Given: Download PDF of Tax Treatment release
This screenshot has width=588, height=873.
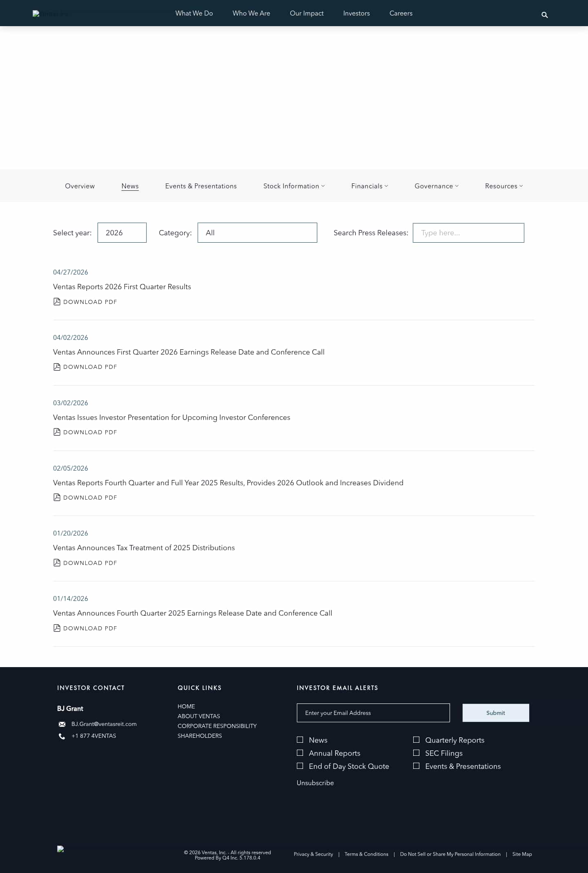Looking at the screenshot, I should (90, 563).
